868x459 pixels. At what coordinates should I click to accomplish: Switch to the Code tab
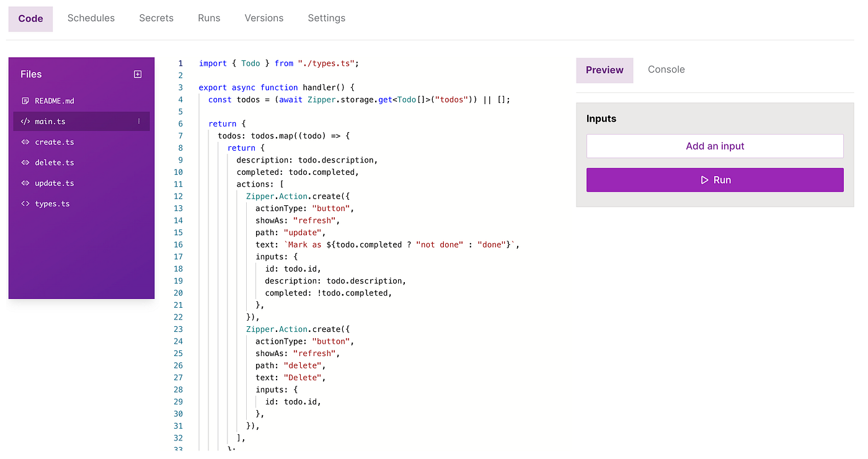pyautogui.click(x=31, y=19)
